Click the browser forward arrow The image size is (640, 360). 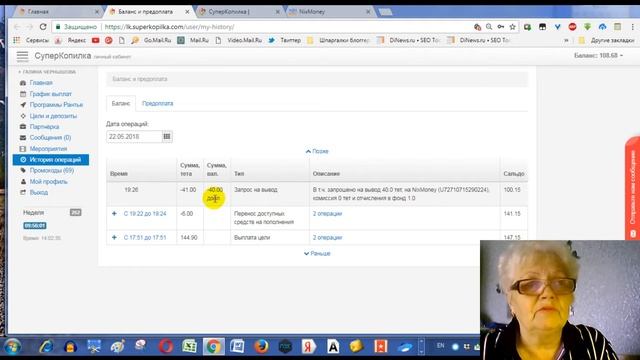pyautogui.click(x=30, y=27)
